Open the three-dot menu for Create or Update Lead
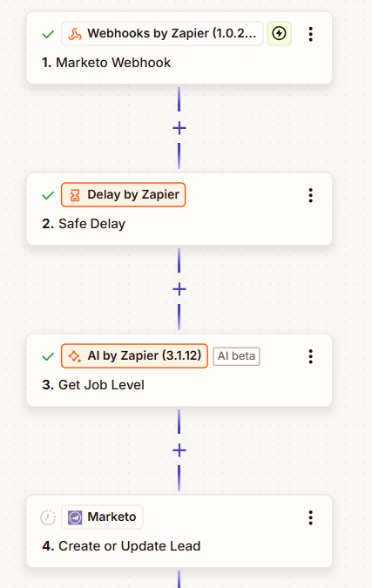The width and height of the screenshot is (372, 588). point(310,517)
